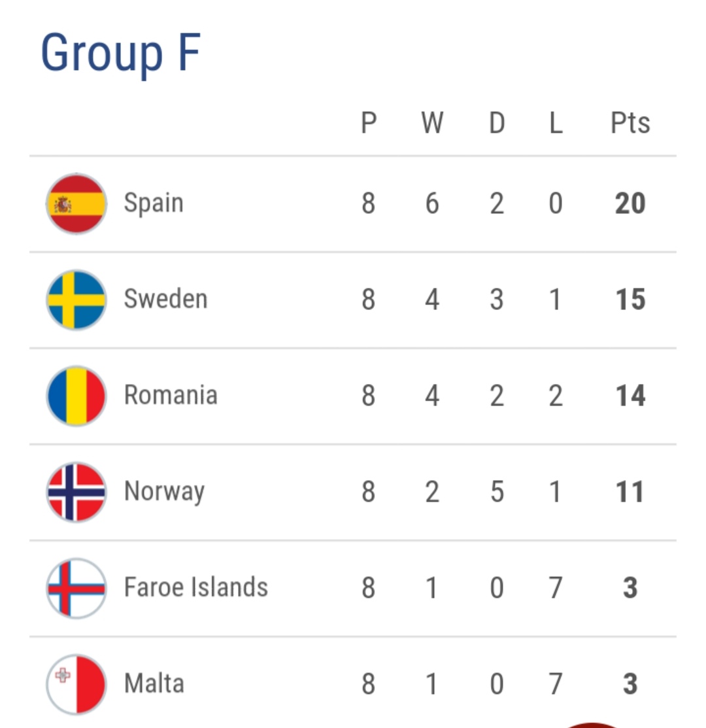The width and height of the screenshot is (706, 728).
Task: Open the Malta team page
Action: [154, 684]
